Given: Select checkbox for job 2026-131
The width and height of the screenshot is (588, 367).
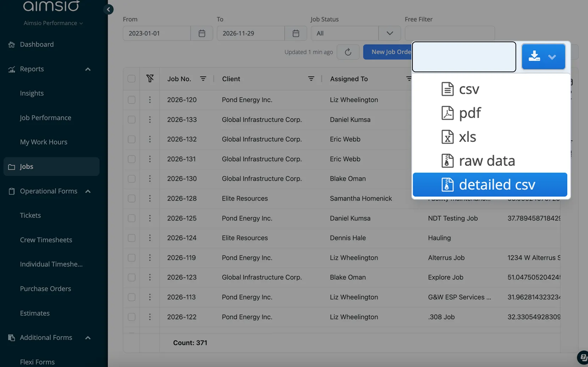Looking at the screenshot, I should tap(132, 159).
